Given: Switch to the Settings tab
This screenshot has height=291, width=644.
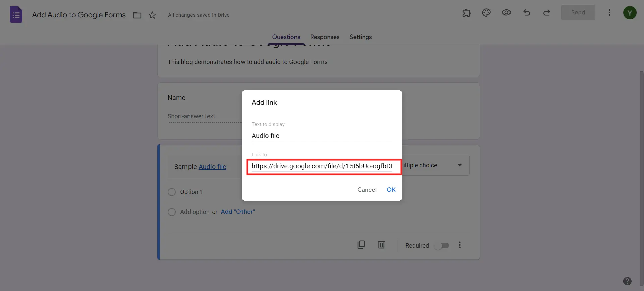Looking at the screenshot, I should click(361, 37).
